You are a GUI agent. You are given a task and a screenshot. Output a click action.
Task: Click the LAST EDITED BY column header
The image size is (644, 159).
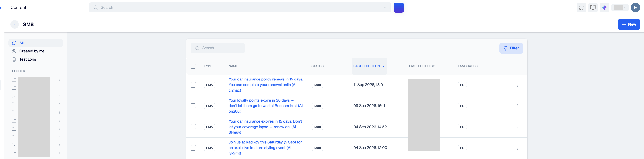pyautogui.click(x=422, y=66)
